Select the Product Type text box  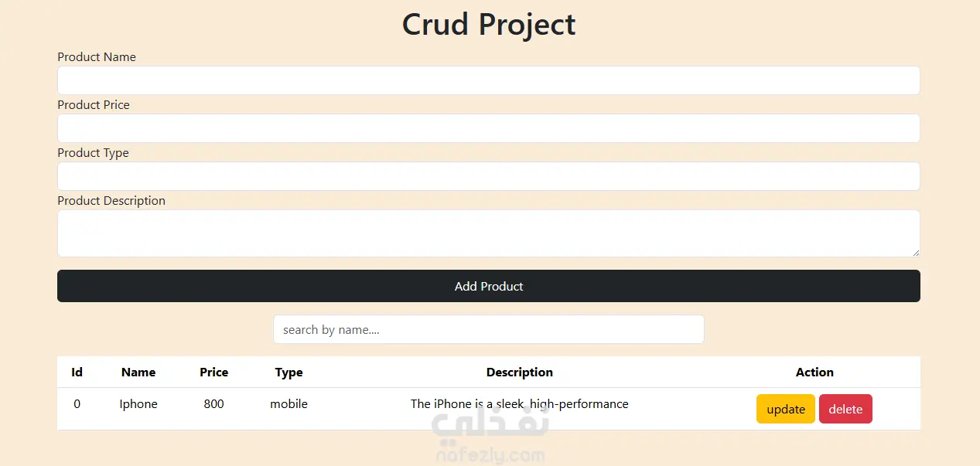488,176
